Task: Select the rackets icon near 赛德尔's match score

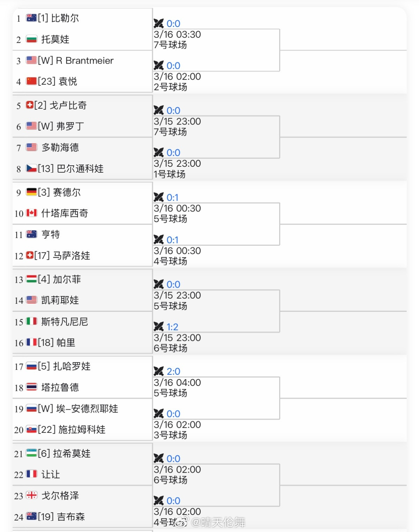Action: (x=159, y=197)
